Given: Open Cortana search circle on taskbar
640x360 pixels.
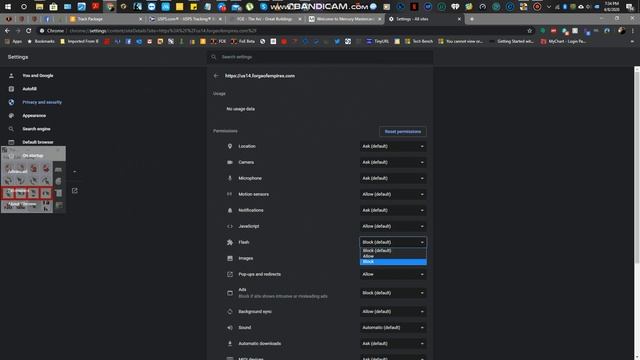Looking at the screenshot, I should 24,7.
